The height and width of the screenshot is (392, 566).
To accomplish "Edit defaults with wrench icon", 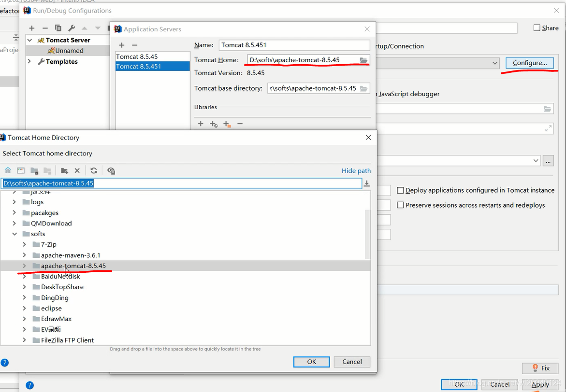I will [x=72, y=28].
